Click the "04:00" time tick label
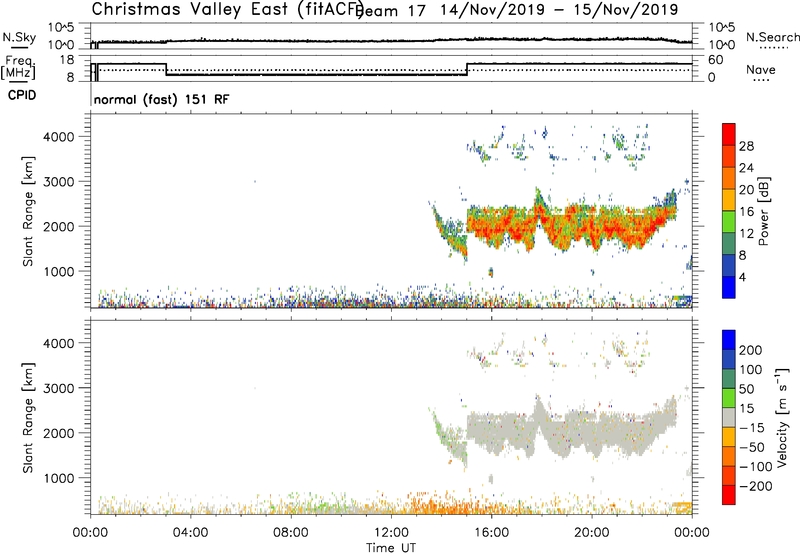 tap(190, 533)
